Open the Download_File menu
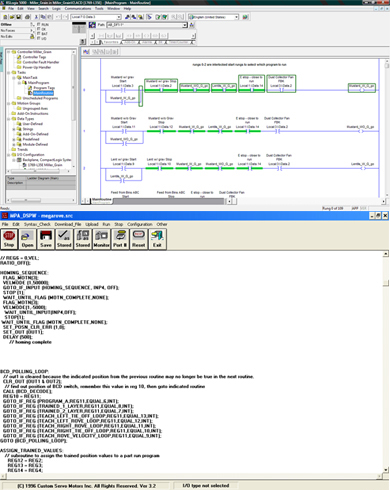The width and height of the screenshot is (390, 490). coord(68,224)
